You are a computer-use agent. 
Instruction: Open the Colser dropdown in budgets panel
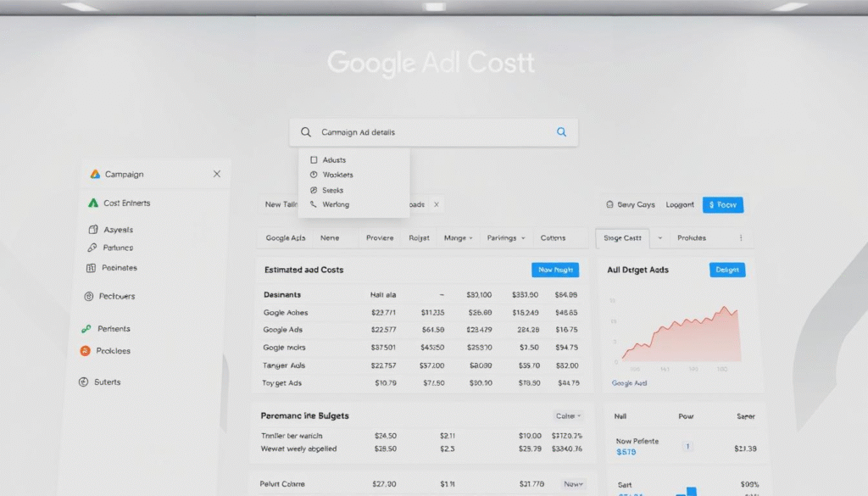568,416
